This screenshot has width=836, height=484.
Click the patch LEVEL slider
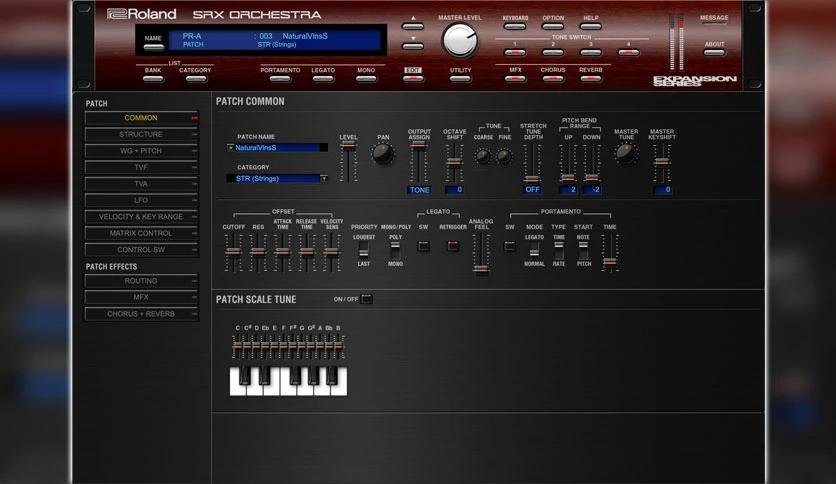pyautogui.click(x=348, y=162)
